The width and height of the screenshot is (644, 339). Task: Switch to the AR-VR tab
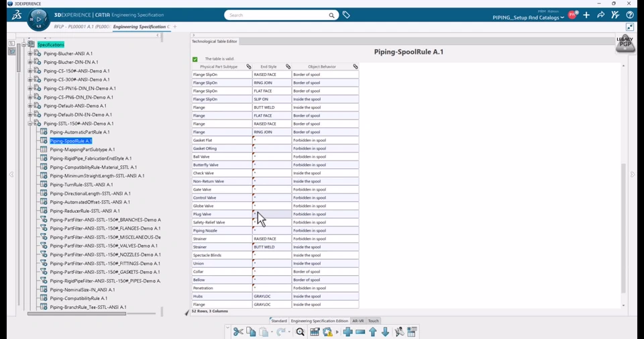(358, 321)
